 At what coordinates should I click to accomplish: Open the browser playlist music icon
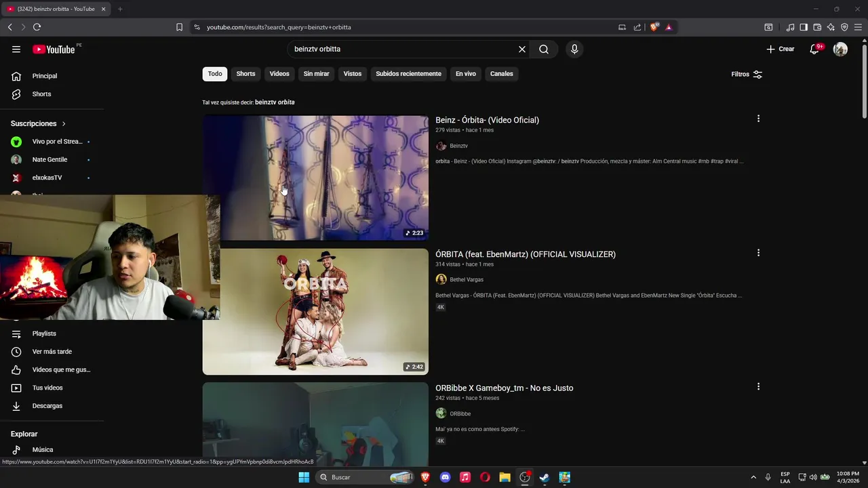point(790,27)
